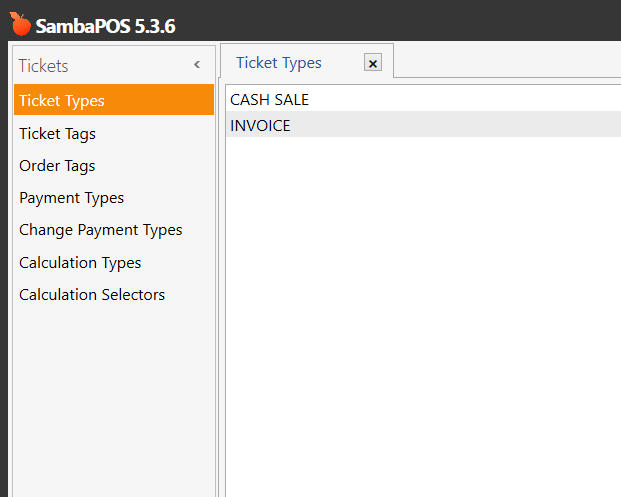This screenshot has height=497, width=621.
Task: Select the INVOICE ticket type row
Action: (423, 125)
